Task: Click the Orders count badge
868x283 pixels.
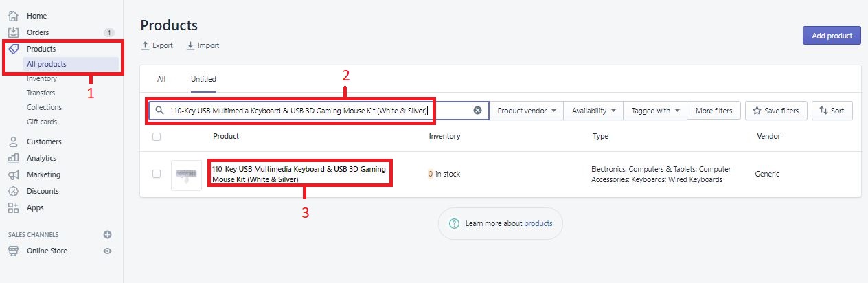Action: point(108,32)
